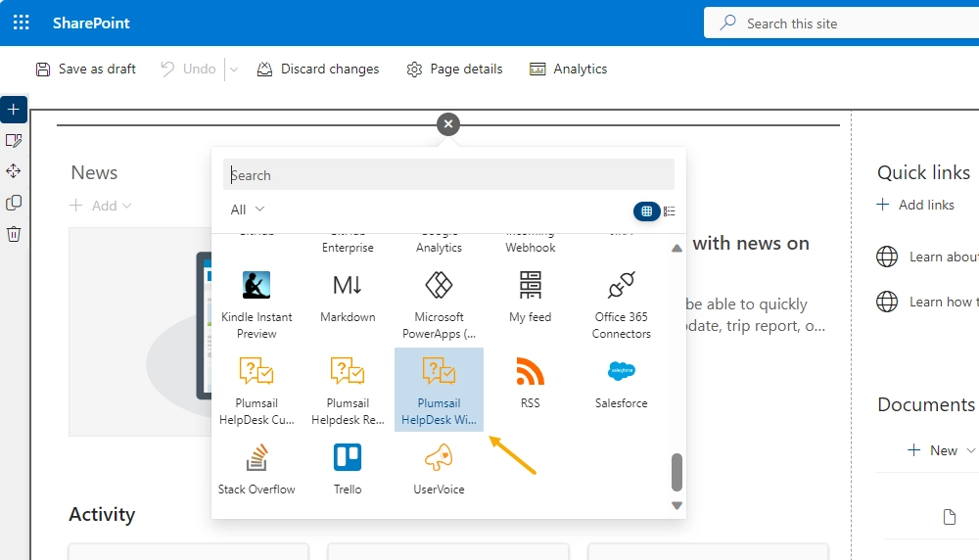Open the Learn how quick link
The width and height of the screenshot is (979, 560).
[927, 302]
